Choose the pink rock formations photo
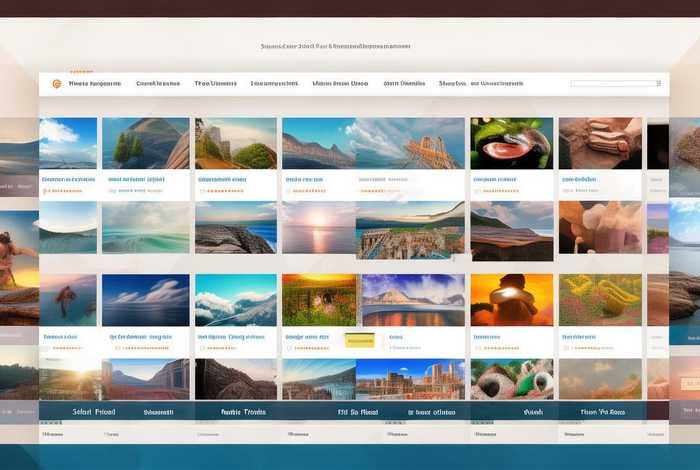Screen dimensions: 700x470 (x=599, y=228)
